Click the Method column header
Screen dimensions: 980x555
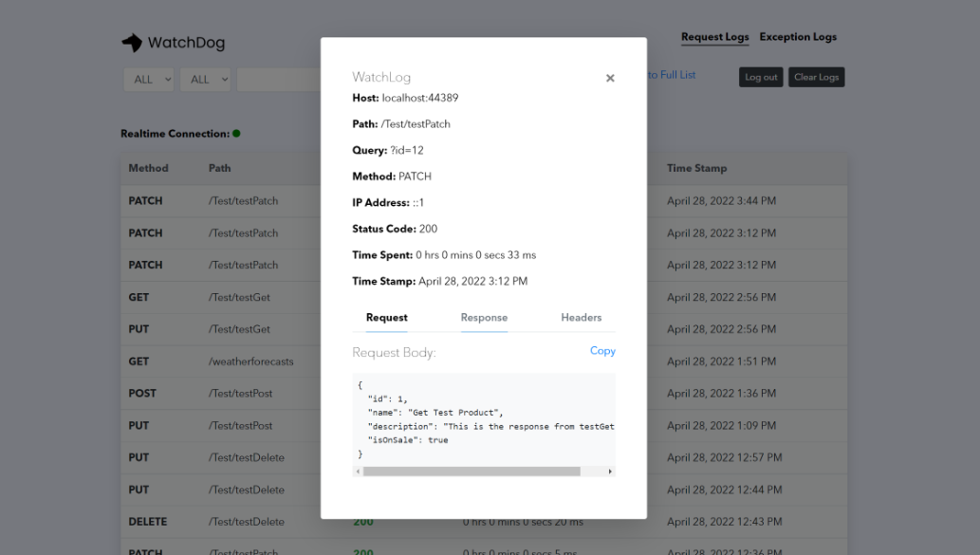pyautogui.click(x=148, y=168)
